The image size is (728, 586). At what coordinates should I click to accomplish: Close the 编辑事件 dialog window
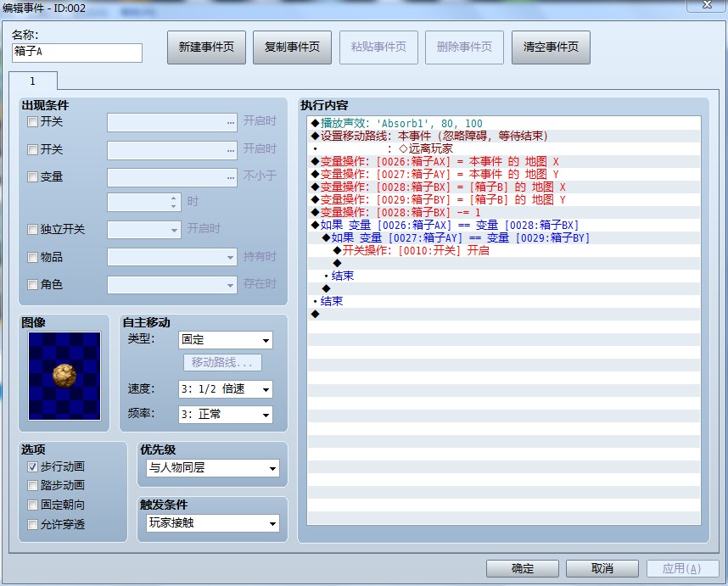coord(707,5)
